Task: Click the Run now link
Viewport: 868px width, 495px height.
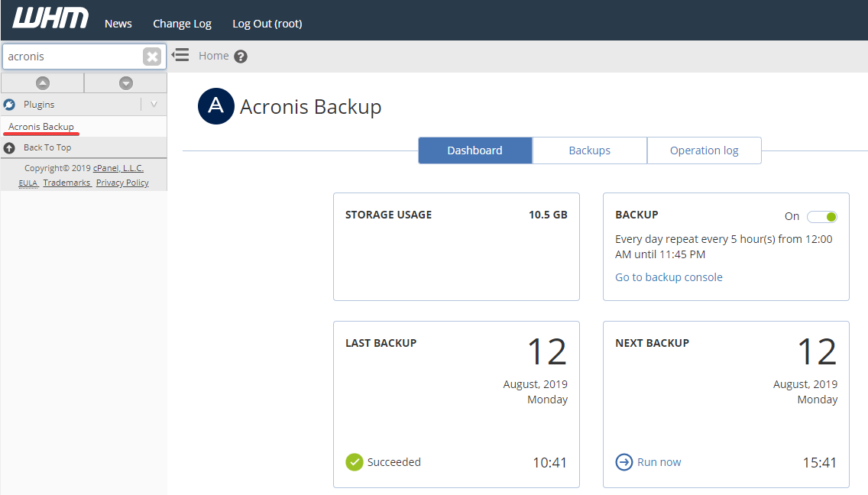Action: 659,462
